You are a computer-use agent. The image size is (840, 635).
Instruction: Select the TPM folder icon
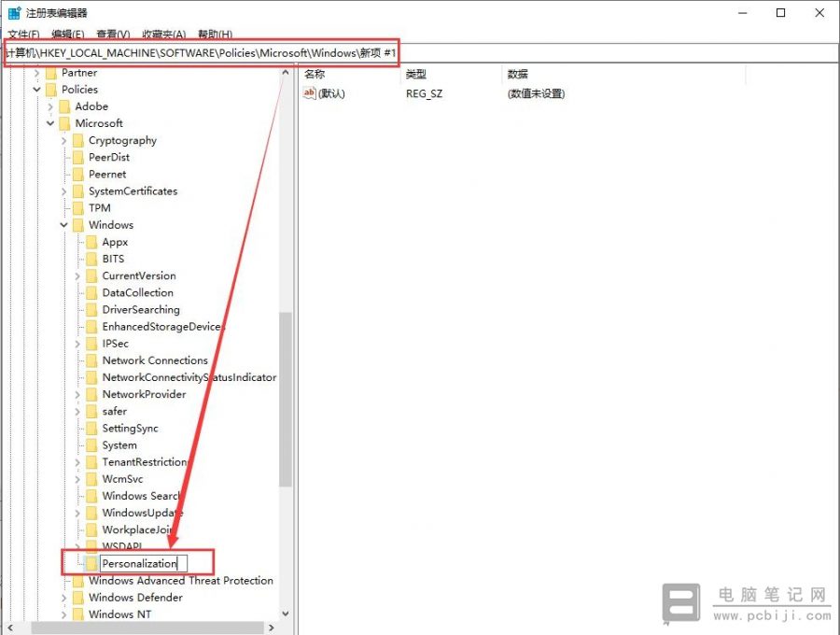tap(78, 208)
